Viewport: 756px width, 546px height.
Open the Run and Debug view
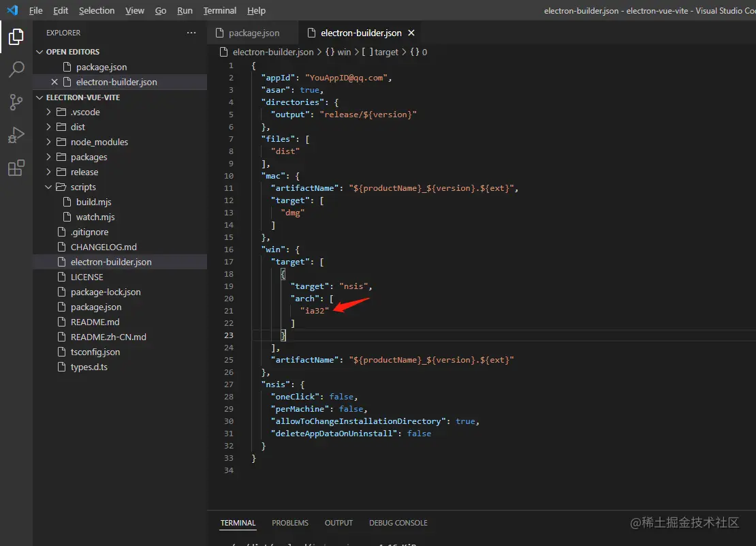(x=16, y=135)
